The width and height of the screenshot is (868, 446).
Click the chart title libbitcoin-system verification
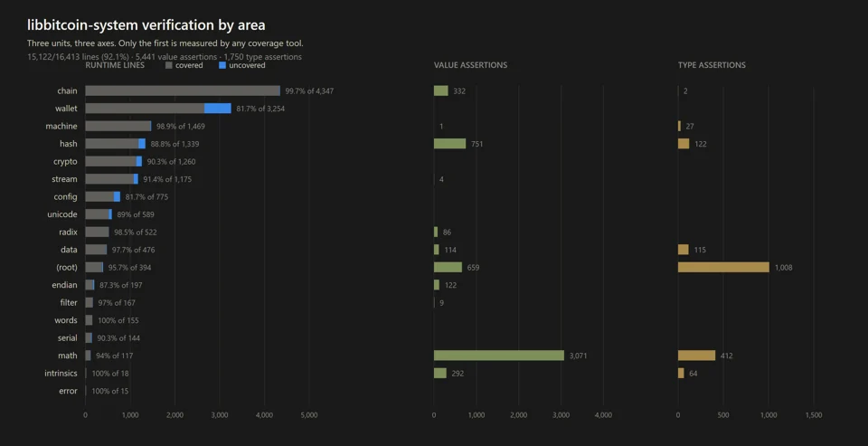pos(146,25)
